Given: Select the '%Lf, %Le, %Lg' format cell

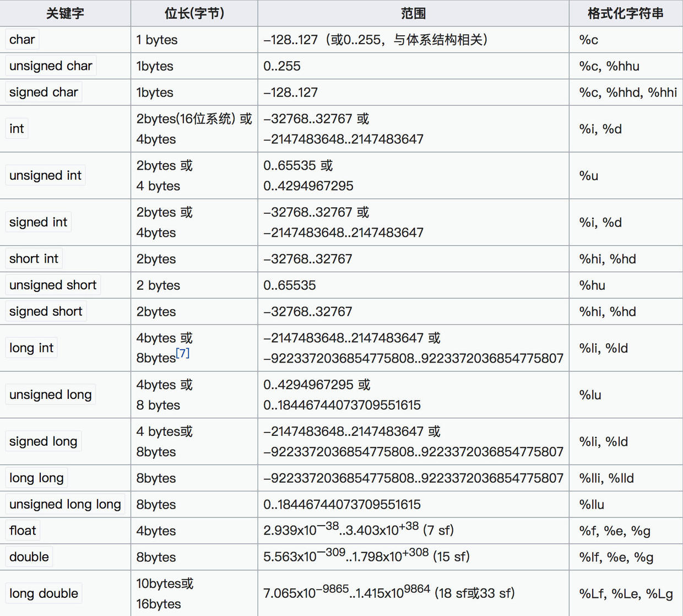Looking at the screenshot, I should (626, 593).
